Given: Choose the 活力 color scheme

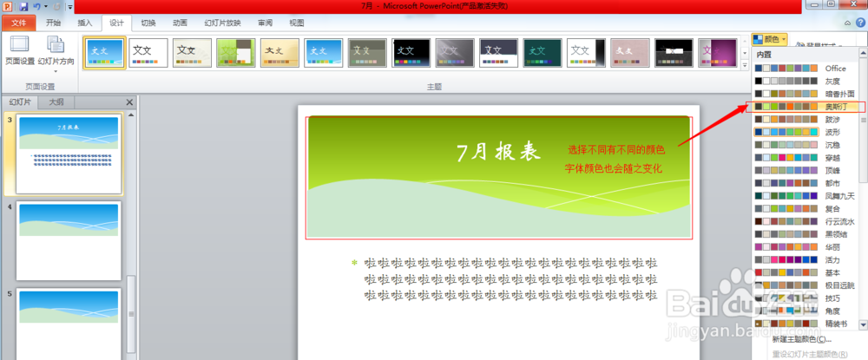Looking at the screenshot, I should pos(806,259).
